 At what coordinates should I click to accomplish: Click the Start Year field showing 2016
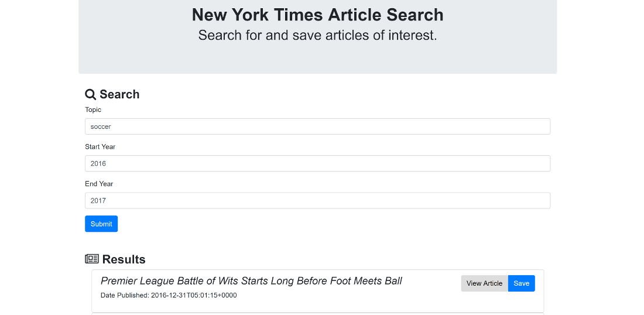[317, 163]
